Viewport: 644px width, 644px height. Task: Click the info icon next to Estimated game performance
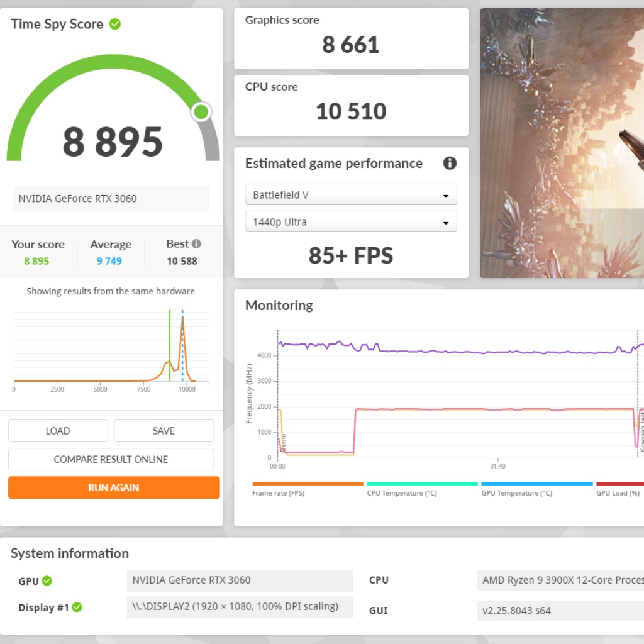[450, 164]
